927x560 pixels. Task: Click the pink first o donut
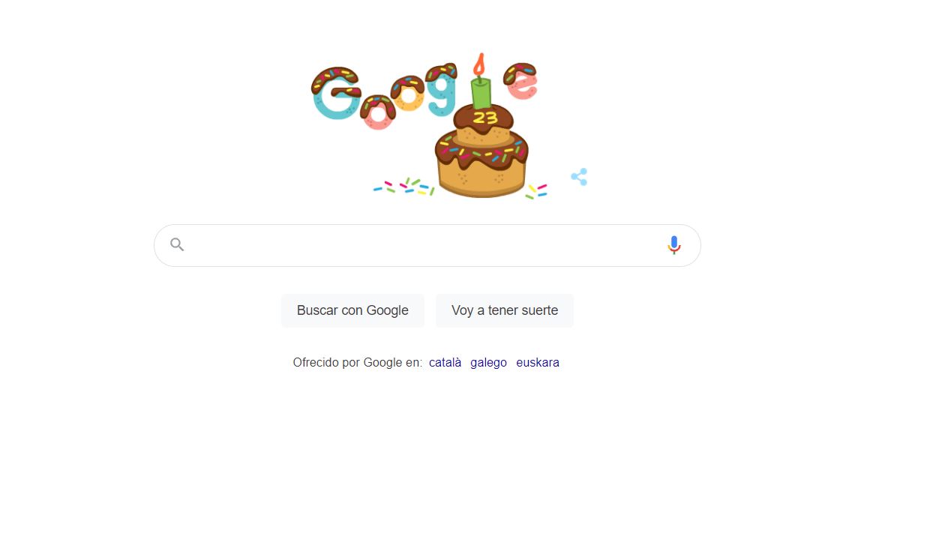tap(378, 112)
